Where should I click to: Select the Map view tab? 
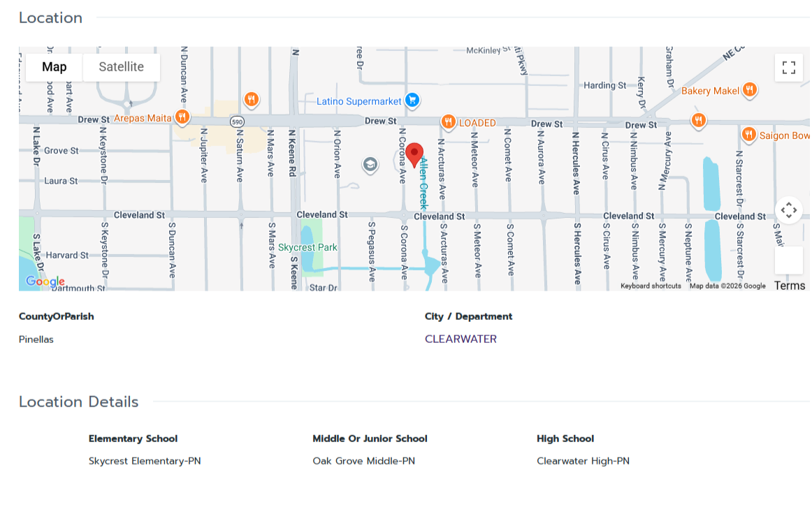tap(55, 67)
